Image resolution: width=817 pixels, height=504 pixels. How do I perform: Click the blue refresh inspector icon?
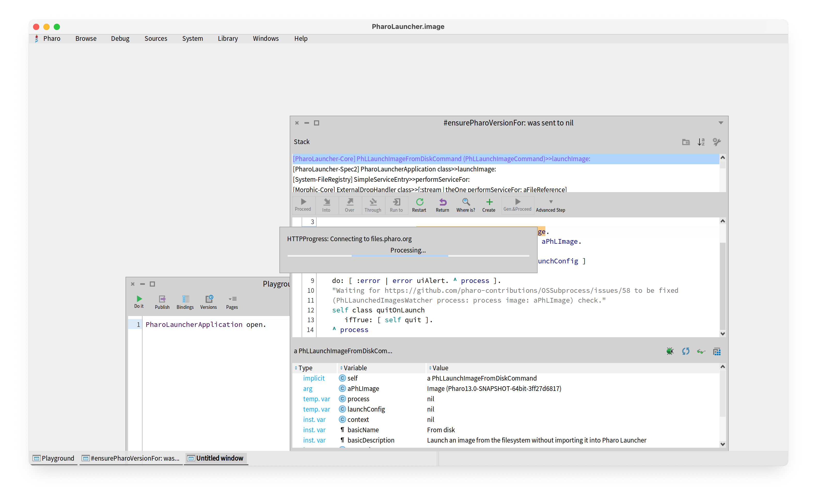(x=686, y=351)
